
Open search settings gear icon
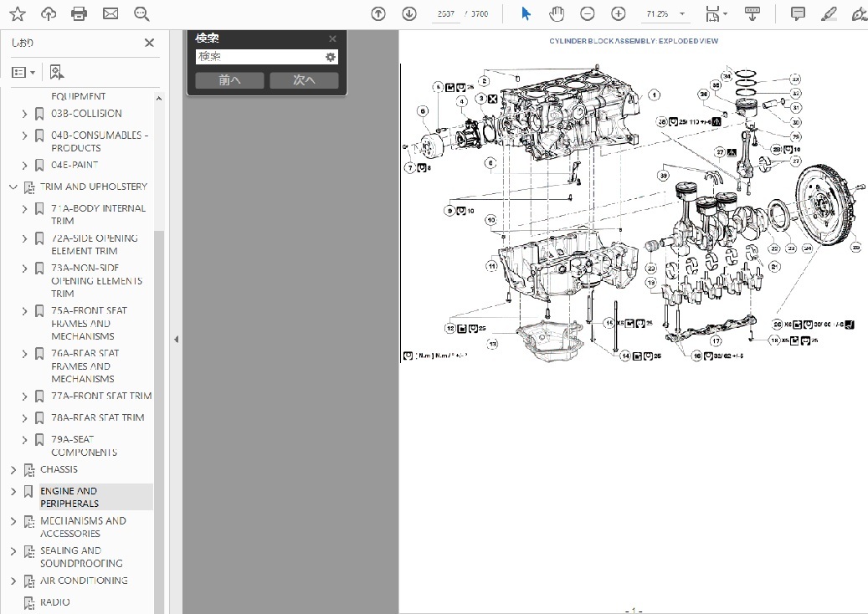point(331,57)
